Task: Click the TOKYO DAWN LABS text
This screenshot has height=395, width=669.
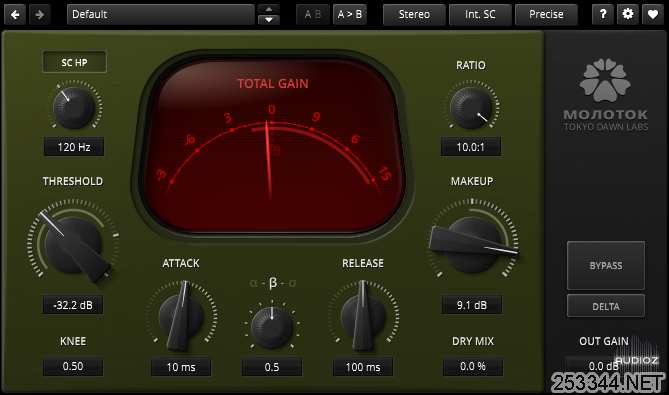Action: [x=606, y=127]
